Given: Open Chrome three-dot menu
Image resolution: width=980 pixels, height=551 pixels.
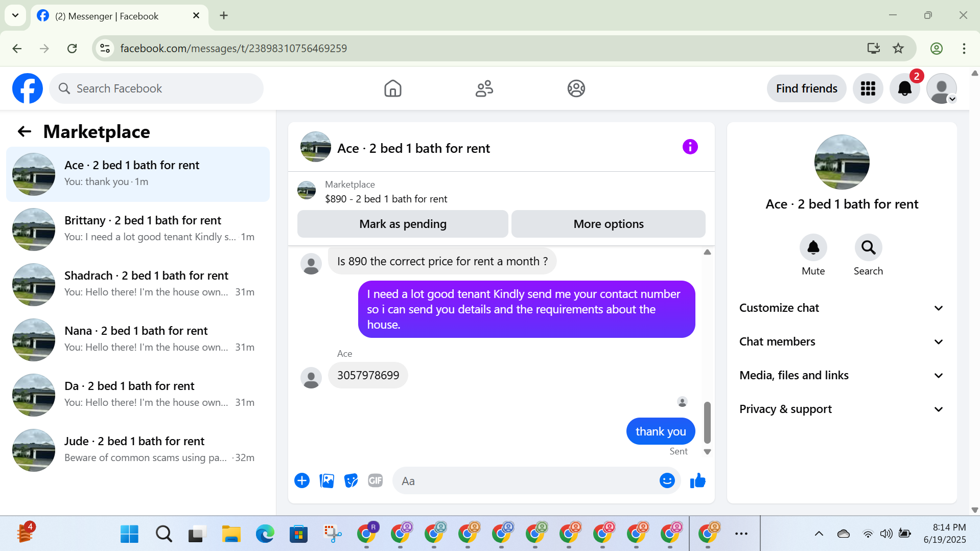Looking at the screenshot, I should (964, 48).
